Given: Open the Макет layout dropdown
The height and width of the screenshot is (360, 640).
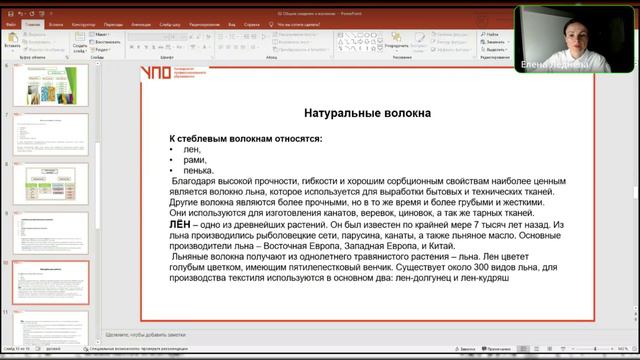Looking at the screenshot, I should [100, 34].
